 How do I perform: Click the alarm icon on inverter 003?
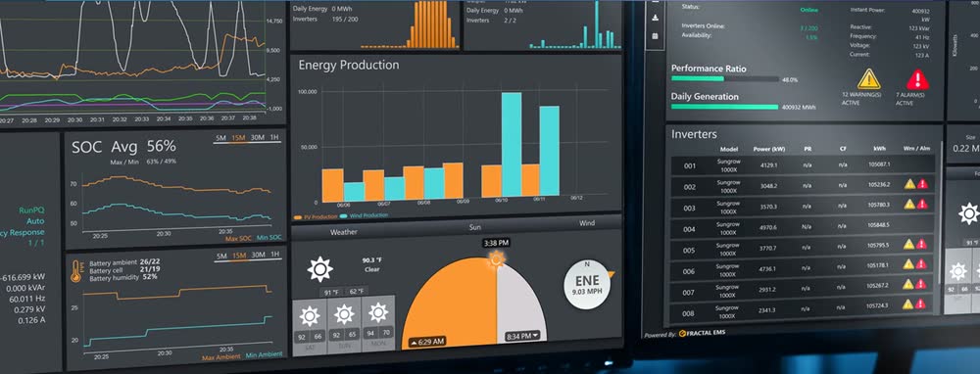922,205
